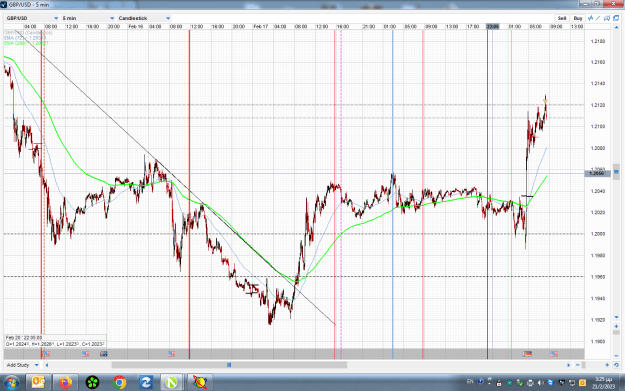
Task: Click the detach chart window icon
Action: (x=616, y=18)
